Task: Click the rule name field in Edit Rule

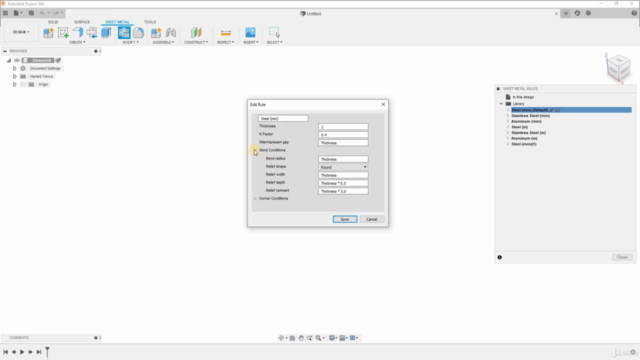Action: point(283,118)
